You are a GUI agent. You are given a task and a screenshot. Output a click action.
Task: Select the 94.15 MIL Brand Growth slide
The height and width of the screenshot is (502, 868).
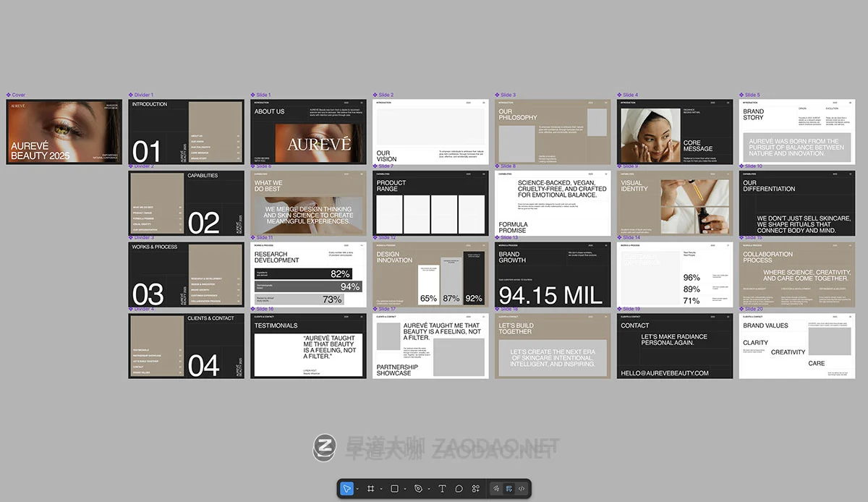coord(553,274)
